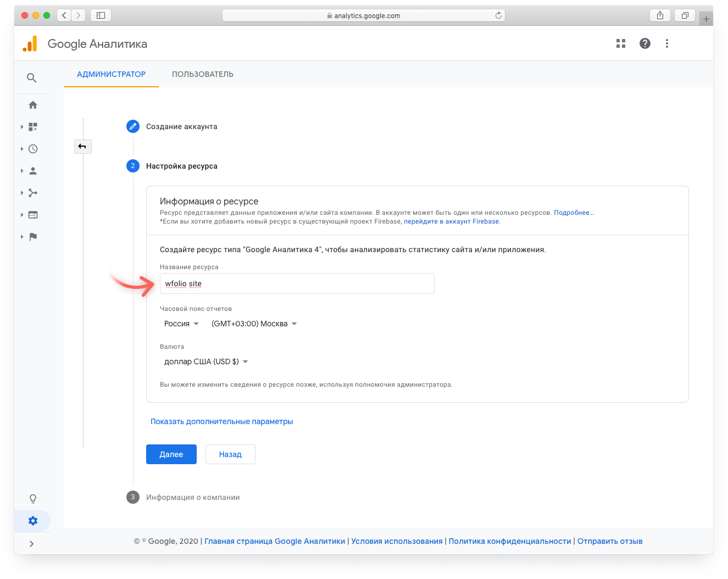Expand the behavior reports arrow
The width and height of the screenshot is (728, 579).
22,215
